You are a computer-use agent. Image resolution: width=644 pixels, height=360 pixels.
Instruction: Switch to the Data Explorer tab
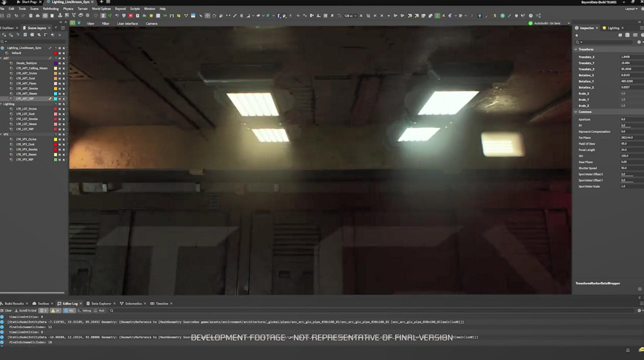[x=101, y=304]
